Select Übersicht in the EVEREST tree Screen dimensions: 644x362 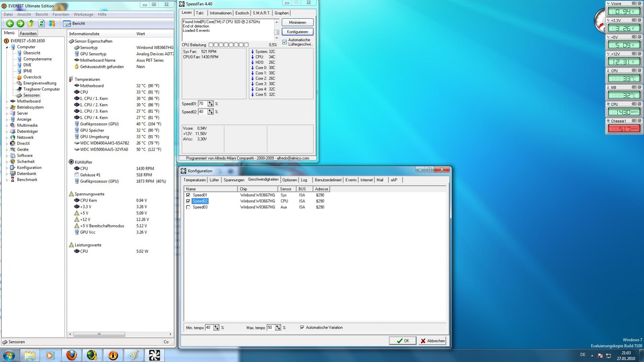pos(32,53)
